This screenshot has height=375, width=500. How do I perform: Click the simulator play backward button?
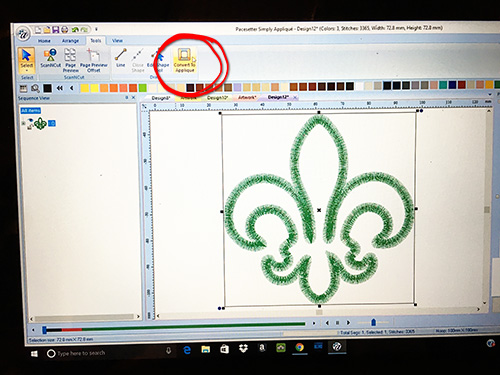coord(327,323)
